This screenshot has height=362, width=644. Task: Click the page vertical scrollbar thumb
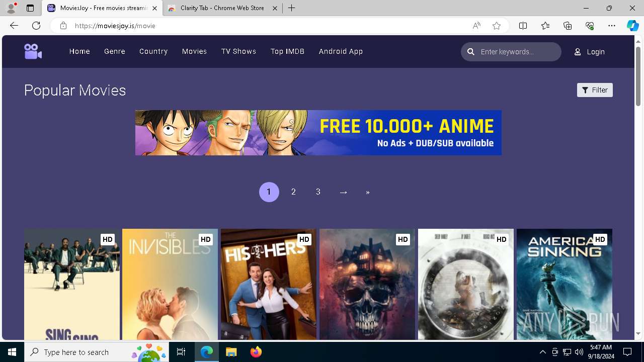638,75
